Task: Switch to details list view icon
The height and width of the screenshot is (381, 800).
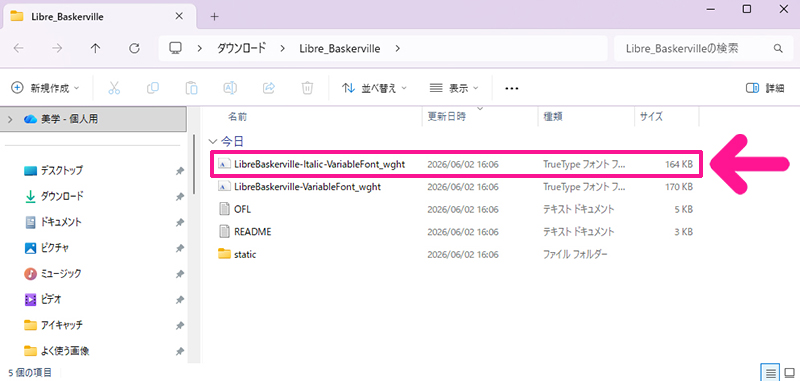Action: pos(770,372)
